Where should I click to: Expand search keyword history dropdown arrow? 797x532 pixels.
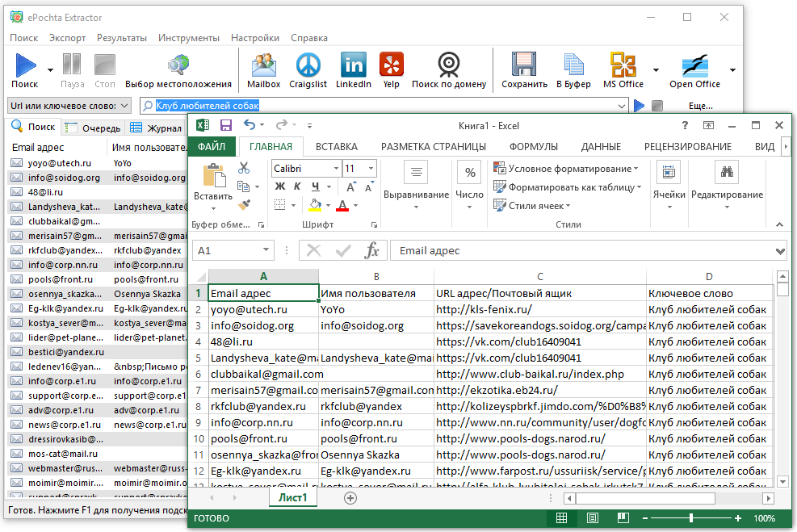point(621,107)
